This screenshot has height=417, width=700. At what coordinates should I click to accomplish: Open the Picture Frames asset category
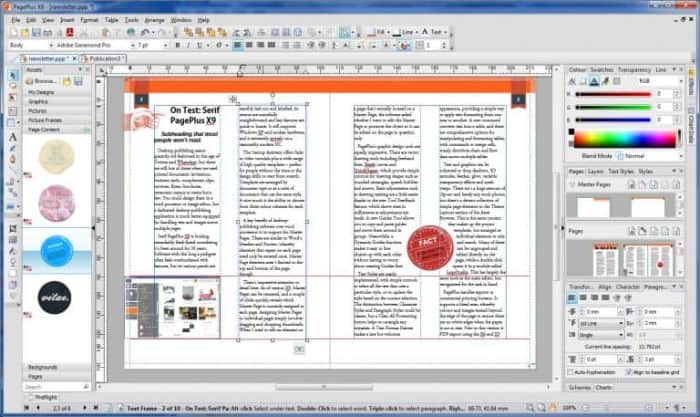[x=57, y=121]
